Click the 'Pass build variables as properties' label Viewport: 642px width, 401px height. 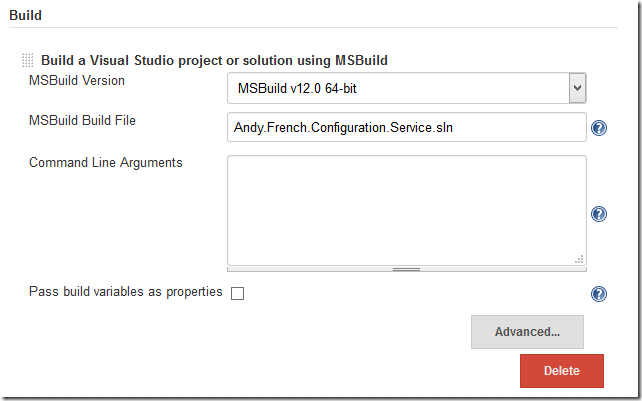(125, 292)
